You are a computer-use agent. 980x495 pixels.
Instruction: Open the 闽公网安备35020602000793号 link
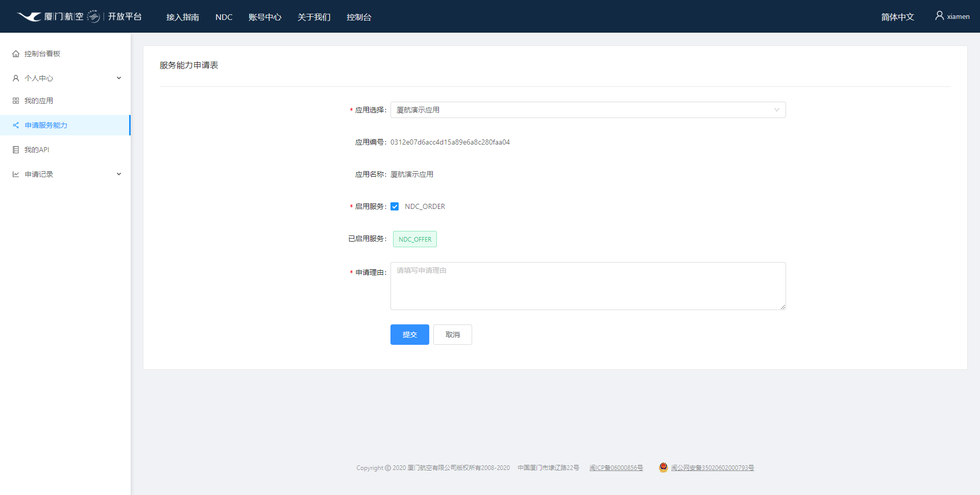coord(713,468)
